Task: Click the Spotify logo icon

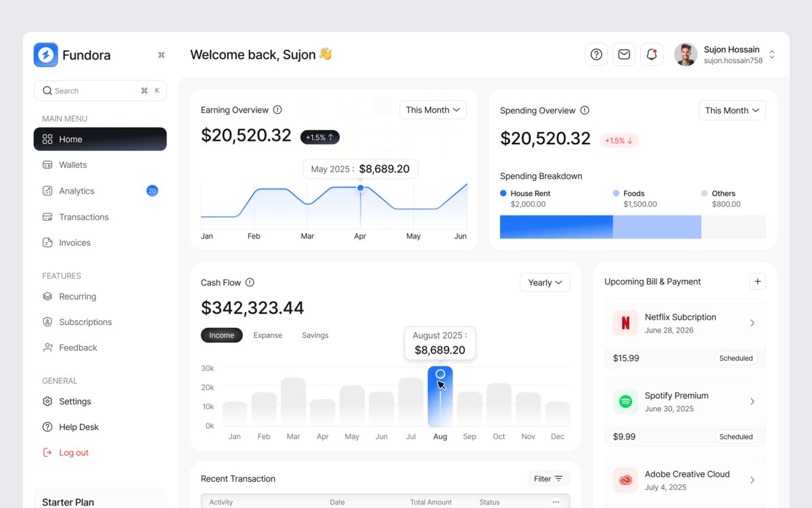Action: point(625,402)
